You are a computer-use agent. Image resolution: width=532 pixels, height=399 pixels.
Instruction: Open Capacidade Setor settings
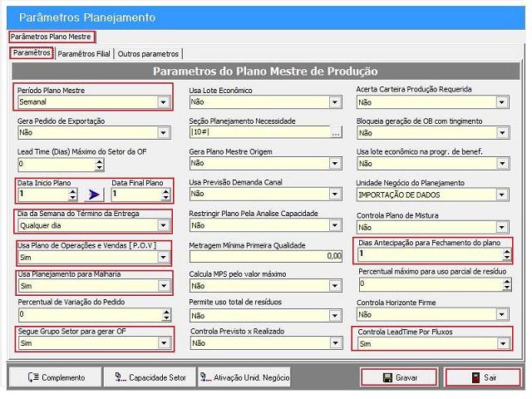[150, 377]
